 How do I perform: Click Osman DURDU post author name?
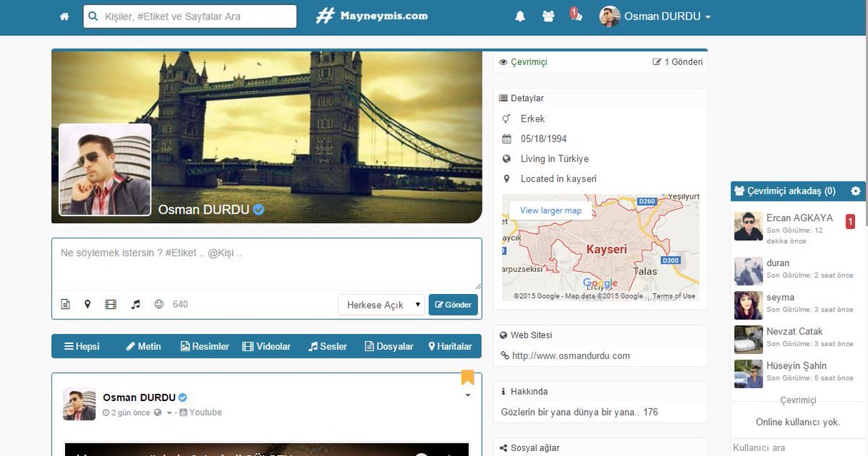tap(139, 397)
